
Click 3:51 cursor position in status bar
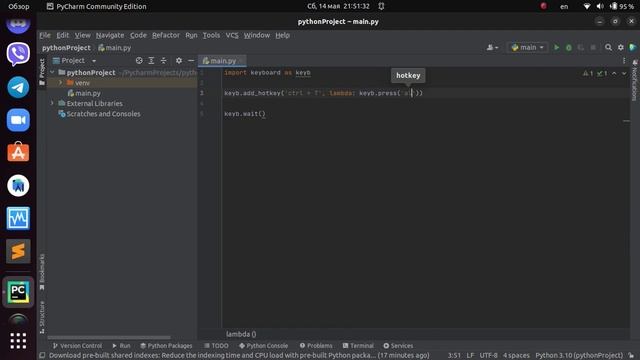click(454, 356)
